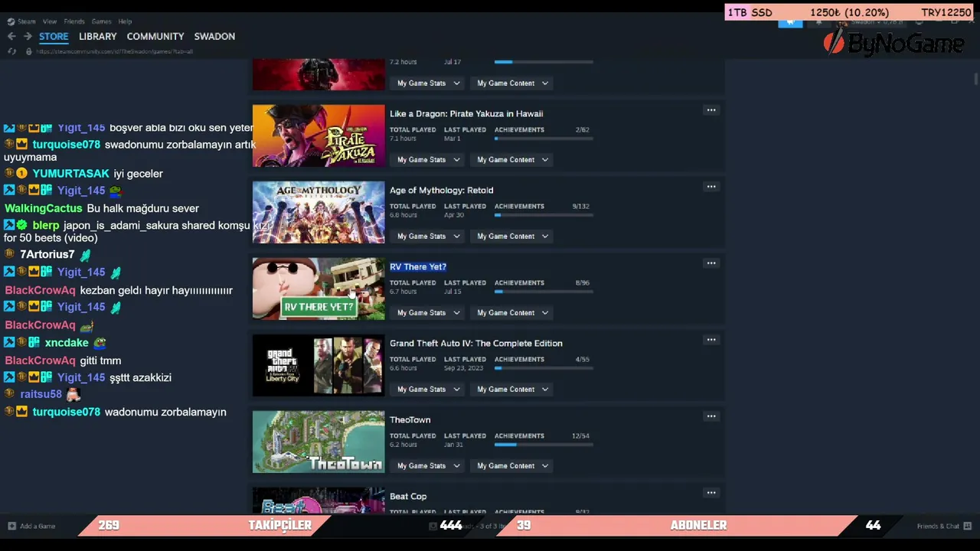Click chat username xncdake

pyautogui.click(x=67, y=343)
